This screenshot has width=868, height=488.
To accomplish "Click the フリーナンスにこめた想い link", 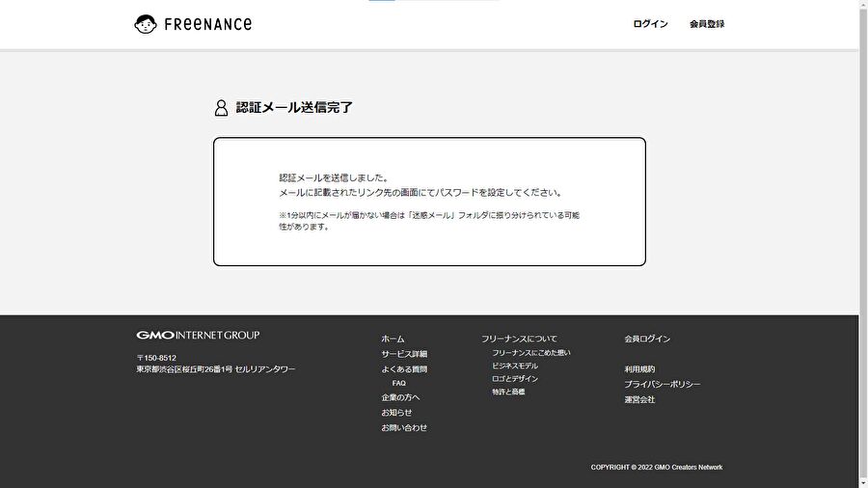I will (531, 353).
